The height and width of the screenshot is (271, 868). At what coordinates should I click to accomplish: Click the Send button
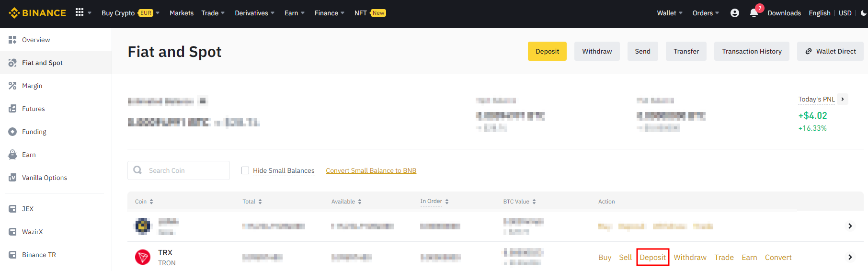642,51
